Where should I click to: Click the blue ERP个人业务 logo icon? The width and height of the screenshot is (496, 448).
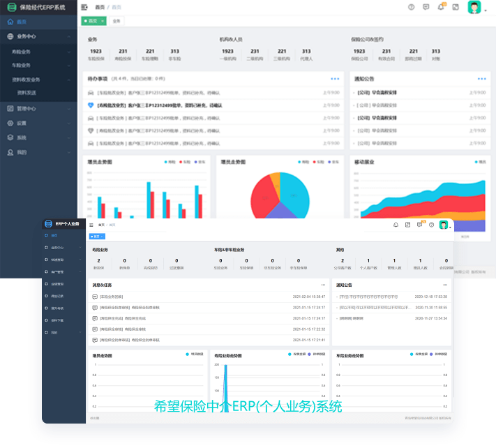pyautogui.click(x=48, y=224)
